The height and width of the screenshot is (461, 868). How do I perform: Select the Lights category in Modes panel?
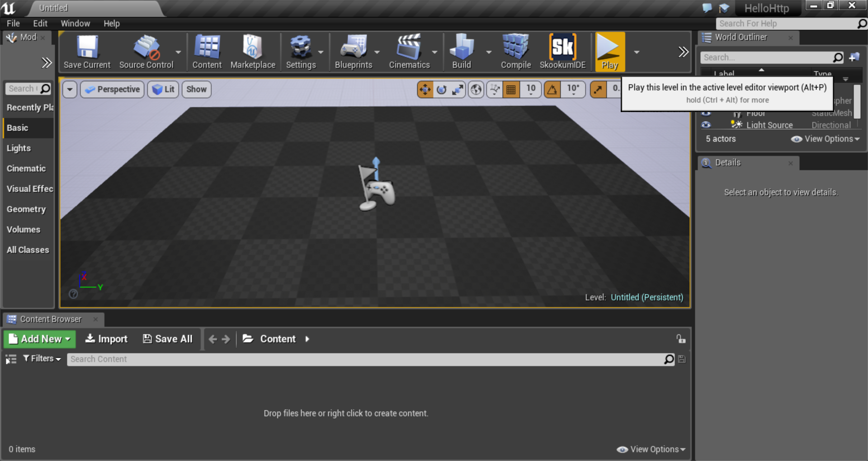[19, 148]
